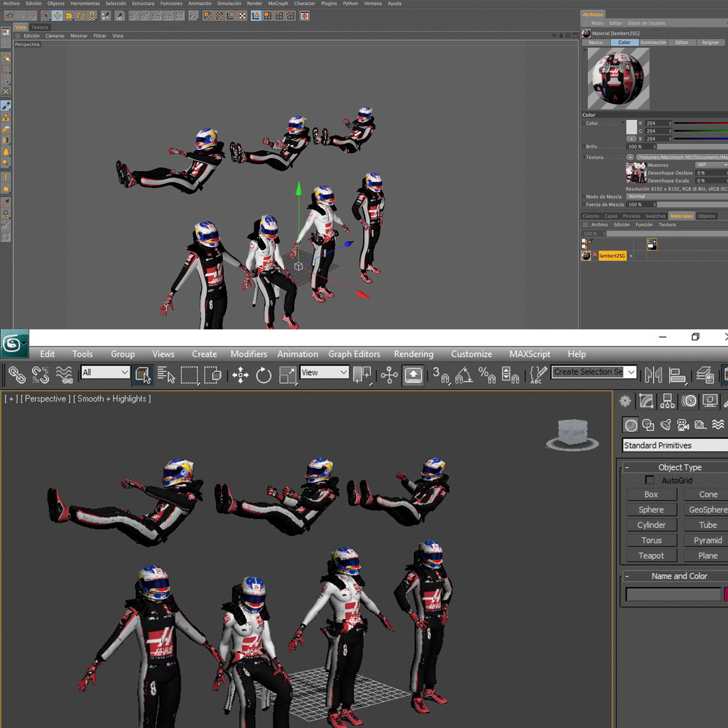Screen dimensions: 728x728
Task: Create a Teapot primitive
Action: pyautogui.click(x=651, y=556)
